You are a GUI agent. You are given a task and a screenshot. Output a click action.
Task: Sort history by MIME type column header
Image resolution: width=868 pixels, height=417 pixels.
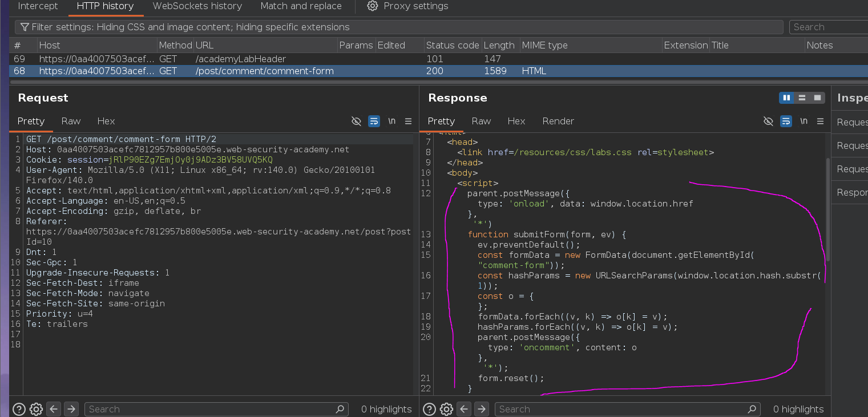click(x=591, y=45)
